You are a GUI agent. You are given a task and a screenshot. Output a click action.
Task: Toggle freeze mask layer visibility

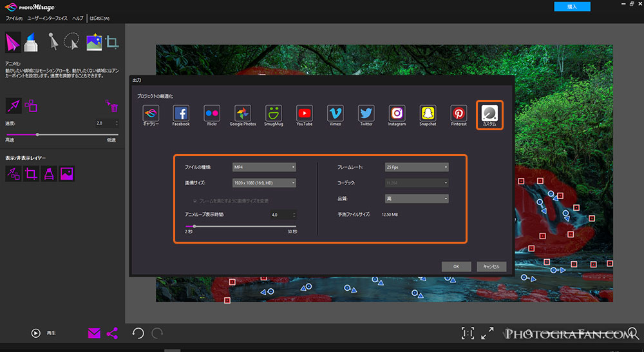(x=49, y=173)
